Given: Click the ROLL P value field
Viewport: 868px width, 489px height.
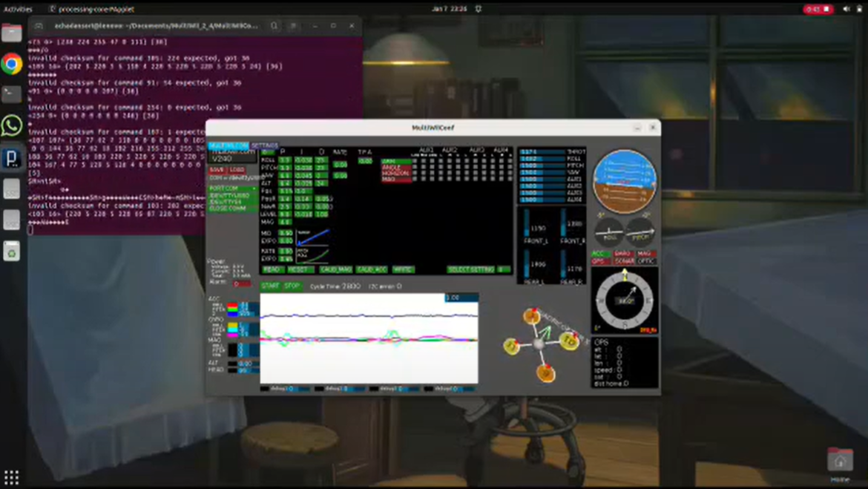Looking at the screenshot, I should click(285, 160).
